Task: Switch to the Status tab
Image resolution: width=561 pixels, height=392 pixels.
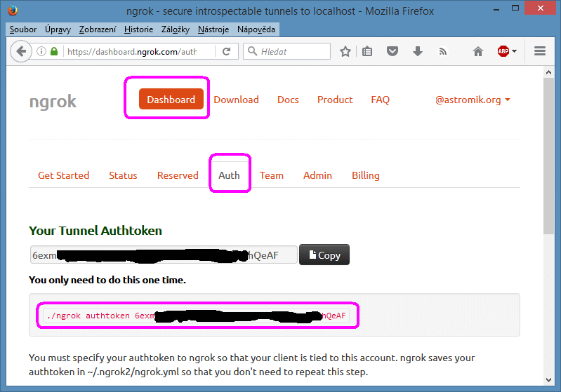Action: coord(123,175)
